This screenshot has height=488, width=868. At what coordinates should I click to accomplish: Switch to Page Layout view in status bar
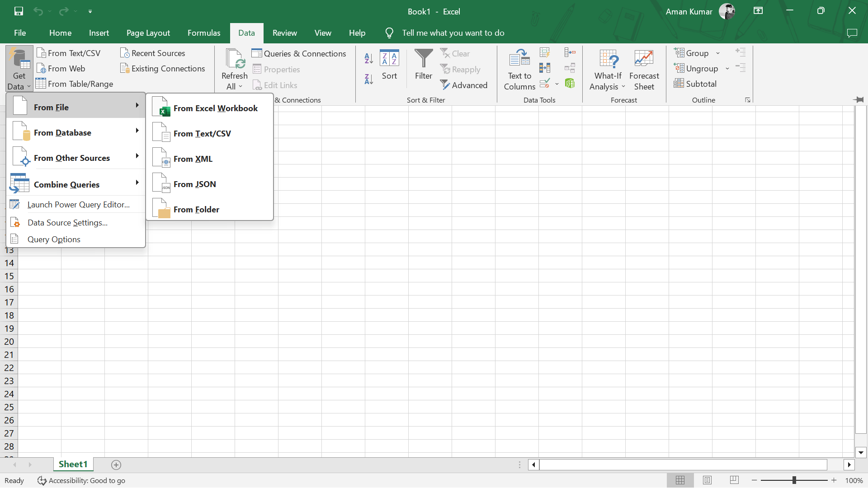707,480
